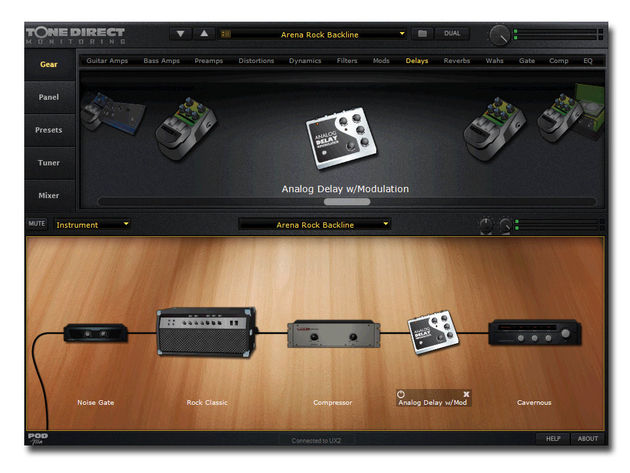Switch to Guitar Amps category
The image size is (630, 473).
(107, 61)
